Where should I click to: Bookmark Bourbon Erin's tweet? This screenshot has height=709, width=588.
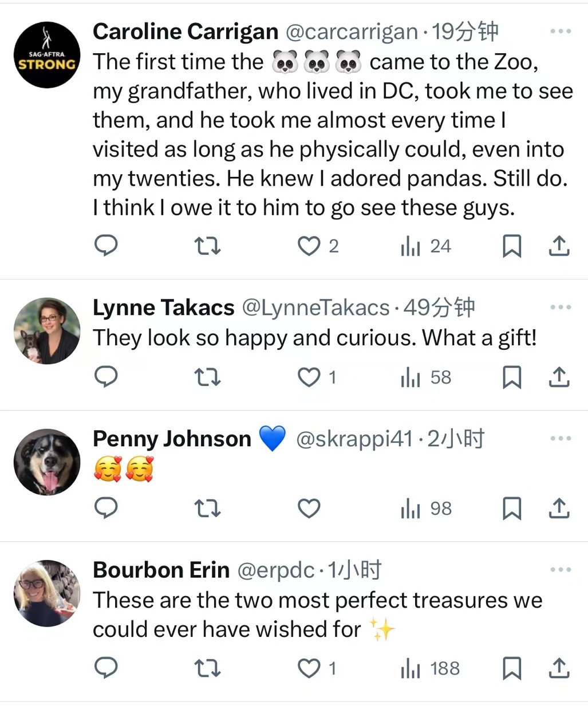[511, 668]
